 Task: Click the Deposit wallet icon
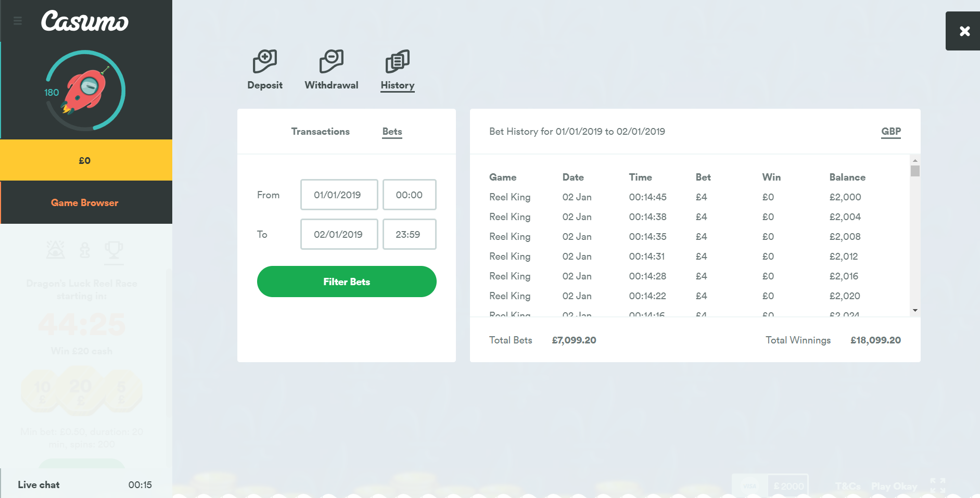tap(265, 61)
